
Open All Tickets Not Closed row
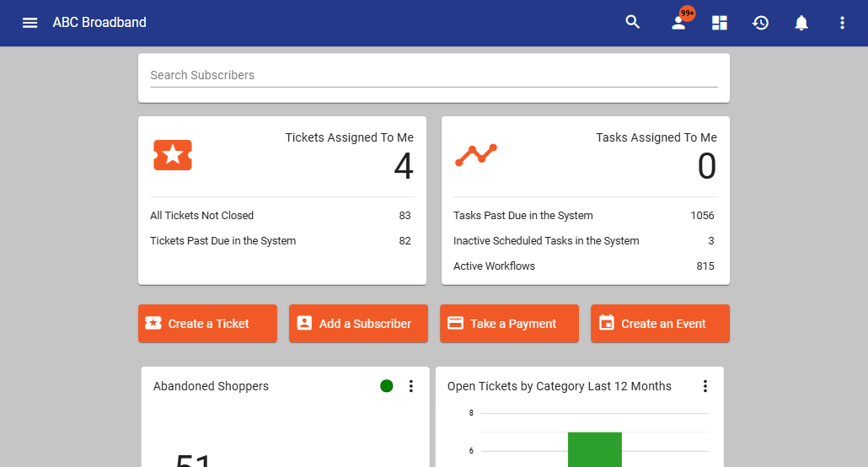pos(282,216)
